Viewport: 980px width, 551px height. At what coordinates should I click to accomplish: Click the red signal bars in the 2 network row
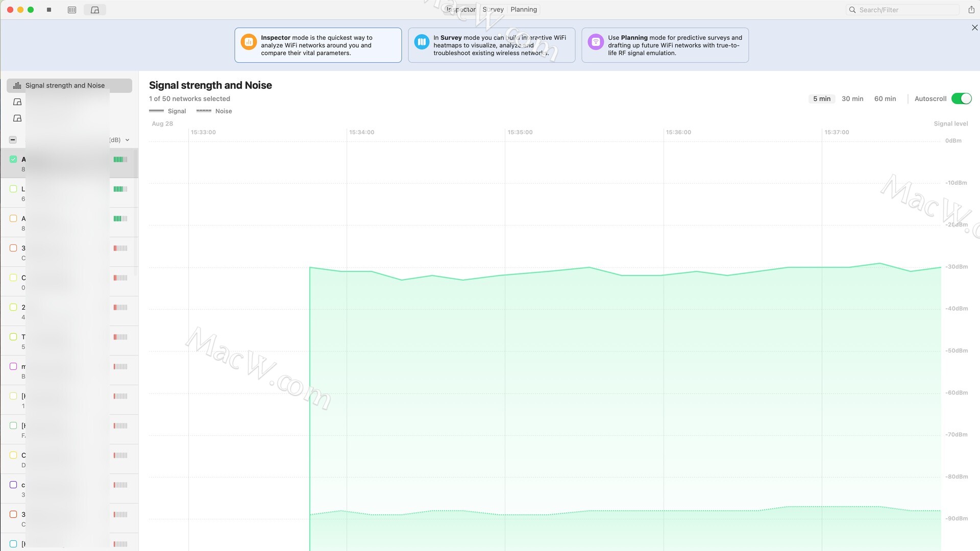point(120,307)
